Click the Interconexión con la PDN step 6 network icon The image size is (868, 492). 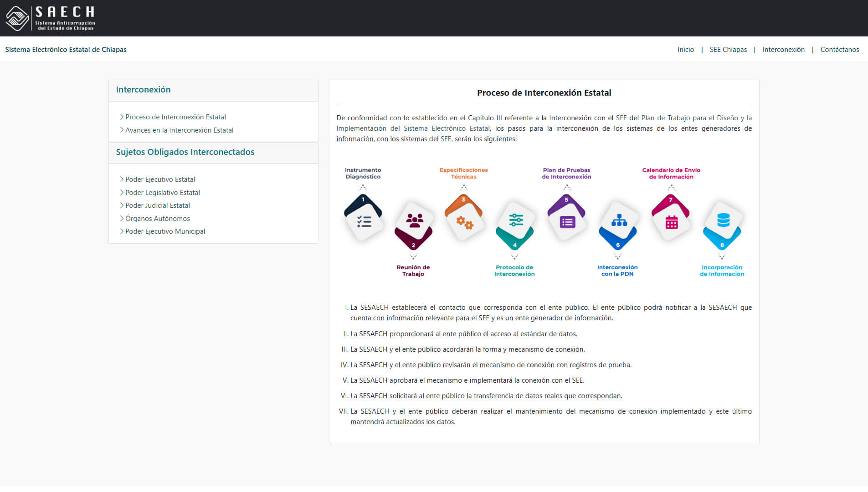pos(619,220)
